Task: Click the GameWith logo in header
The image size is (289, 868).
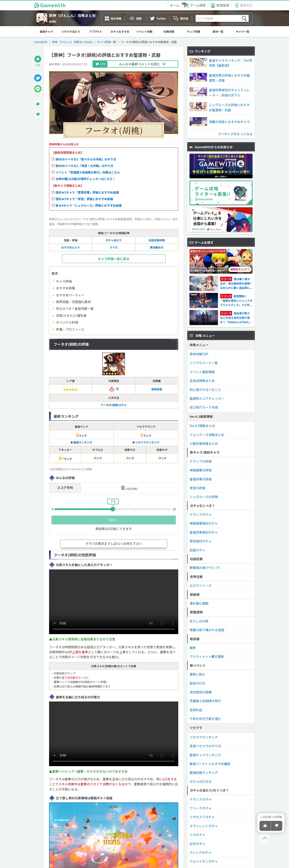Action: (50, 5)
